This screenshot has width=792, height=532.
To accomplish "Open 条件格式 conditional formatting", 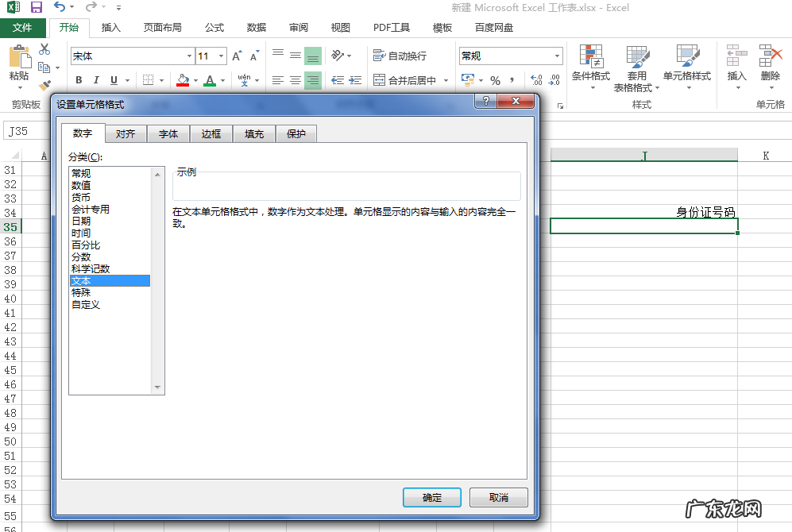I will tap(591, 67).
